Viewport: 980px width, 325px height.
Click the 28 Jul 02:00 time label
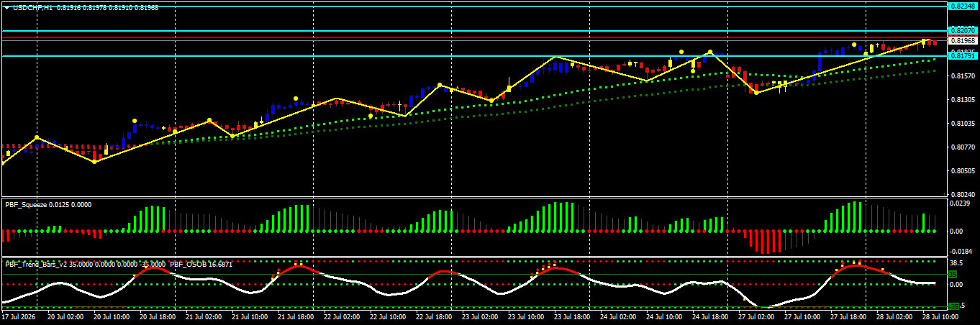894,316
